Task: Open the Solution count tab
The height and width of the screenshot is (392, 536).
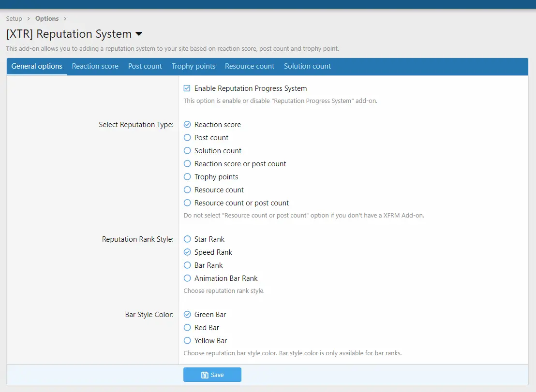Action: point(307,66)
